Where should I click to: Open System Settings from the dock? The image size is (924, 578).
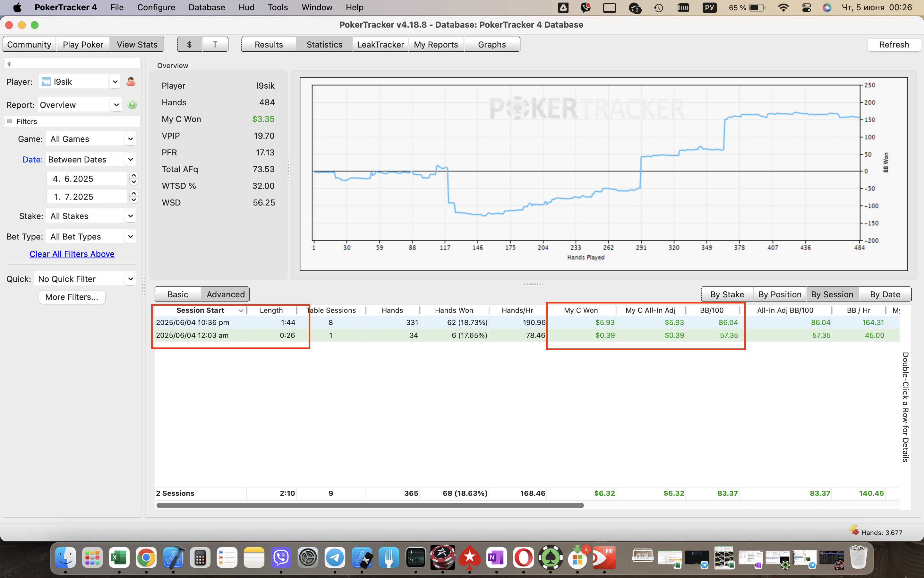pyautogui.click(x=308, y=558)
